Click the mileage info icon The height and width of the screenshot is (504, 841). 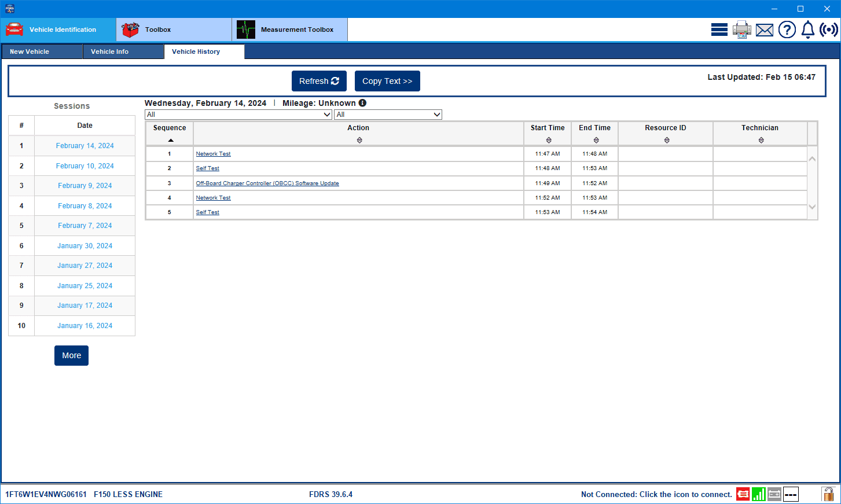pyautogui.click(x=362, y=103)
